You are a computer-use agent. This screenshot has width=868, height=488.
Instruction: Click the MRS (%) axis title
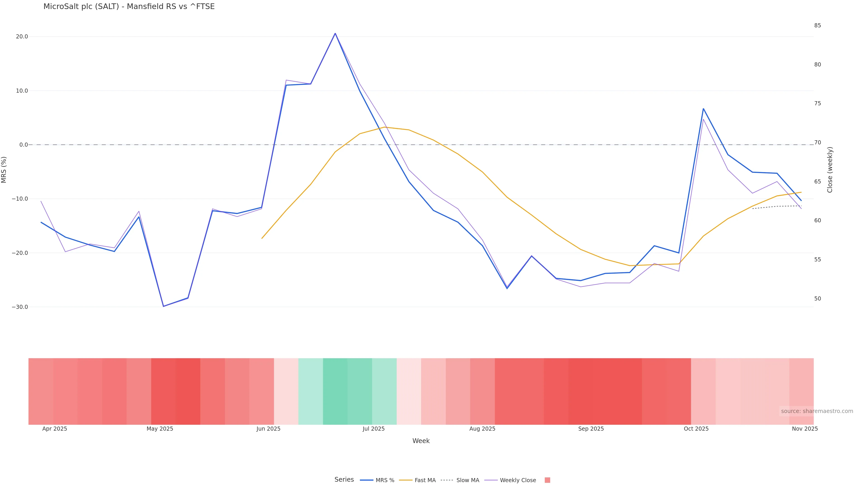point(4,170)
